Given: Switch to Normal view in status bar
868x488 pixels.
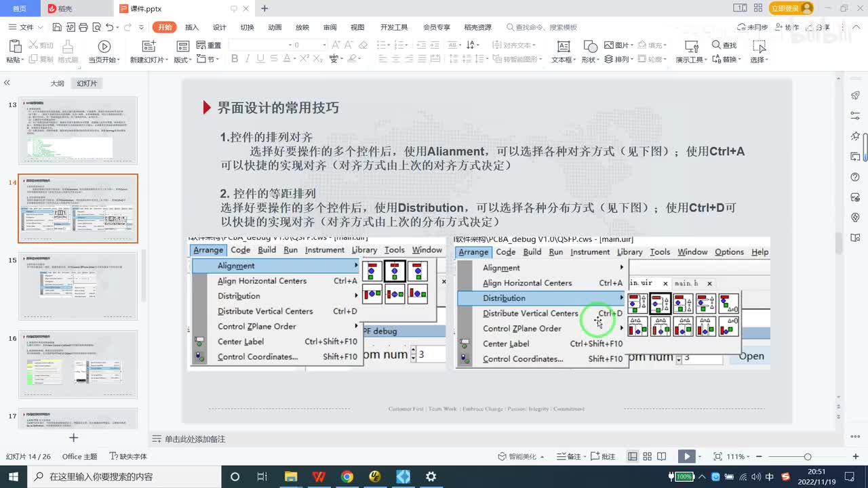Looking at the screenshot, I should click(632, 457).
